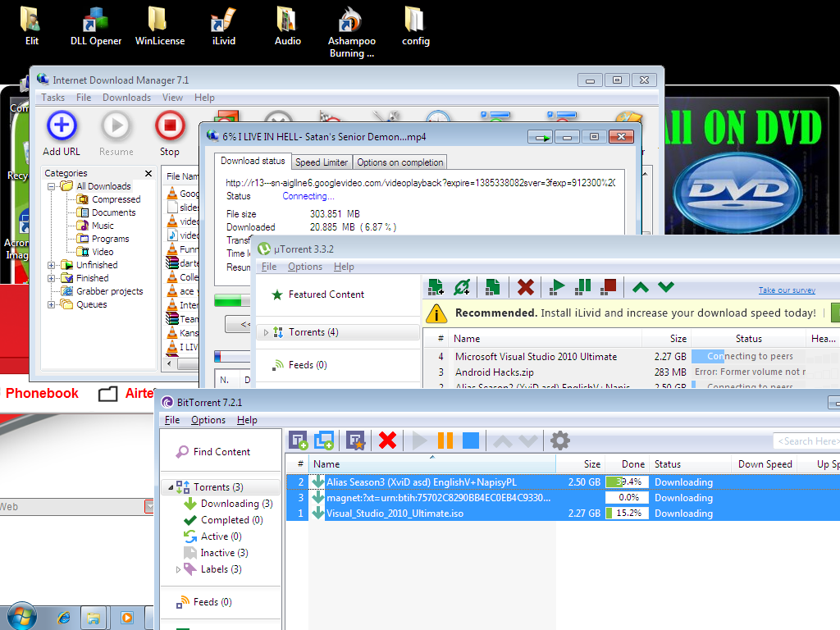Viewport: 840px width, 630px height.
Task: Click Add URL icon in Internet Download Manager
Action: pos(62,126)
